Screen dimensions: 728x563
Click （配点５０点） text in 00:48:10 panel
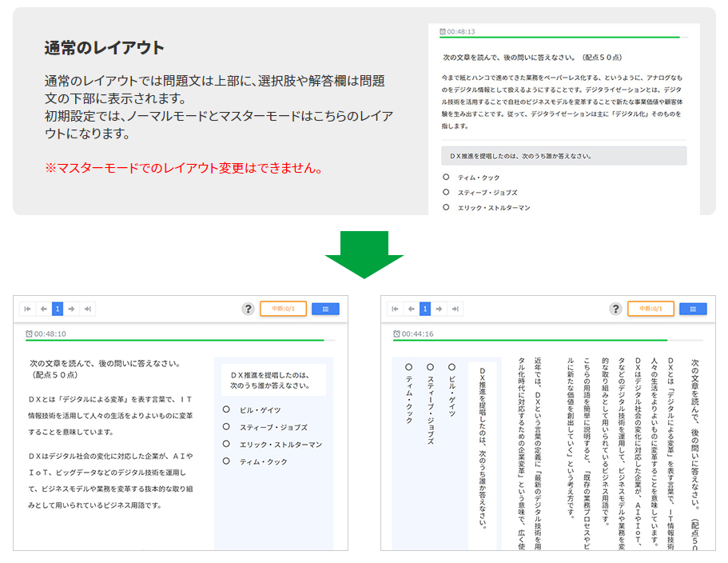(x=54, y=375)
